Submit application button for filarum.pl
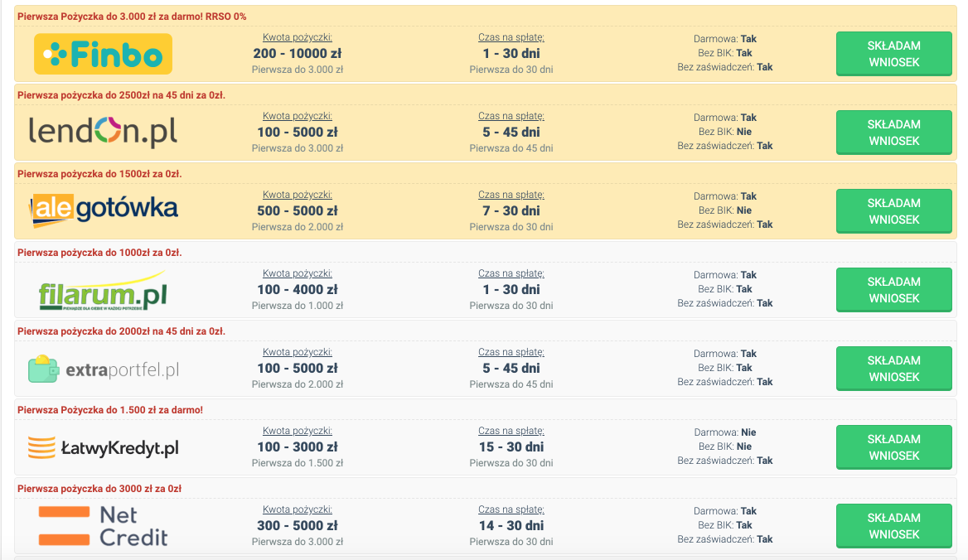 tap(893, 290)
